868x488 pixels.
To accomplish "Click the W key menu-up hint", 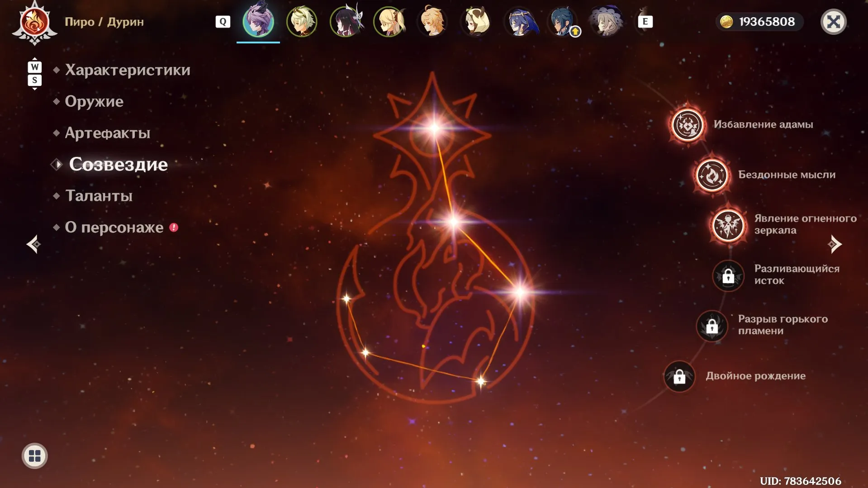I will [35, 67].
